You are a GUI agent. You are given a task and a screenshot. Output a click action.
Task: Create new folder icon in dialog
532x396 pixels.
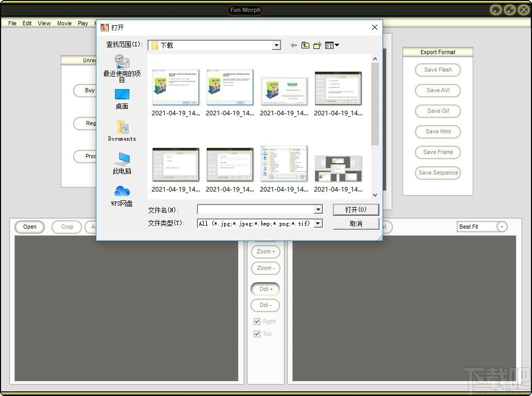pyautogui.click(x=317, y=45)
